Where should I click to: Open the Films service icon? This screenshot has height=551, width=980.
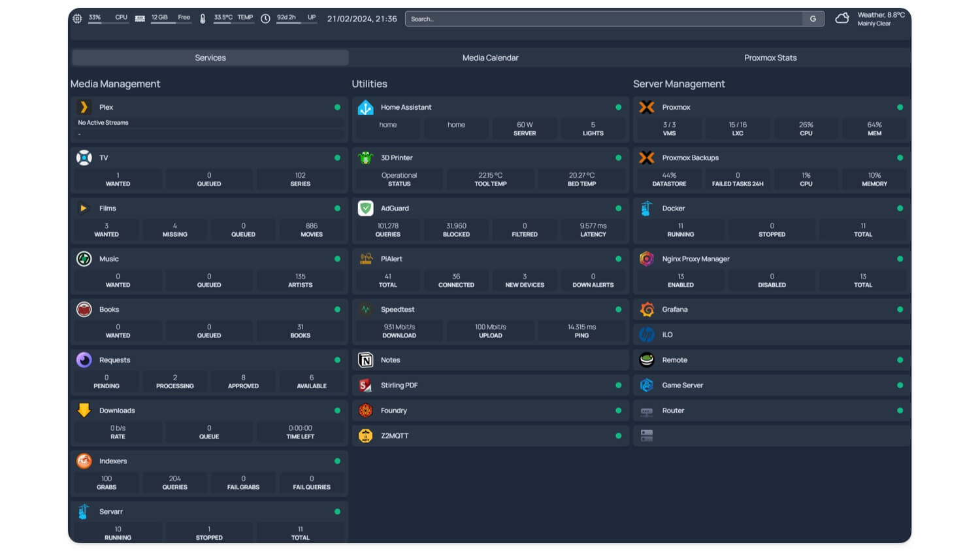[x=84, y=209]
